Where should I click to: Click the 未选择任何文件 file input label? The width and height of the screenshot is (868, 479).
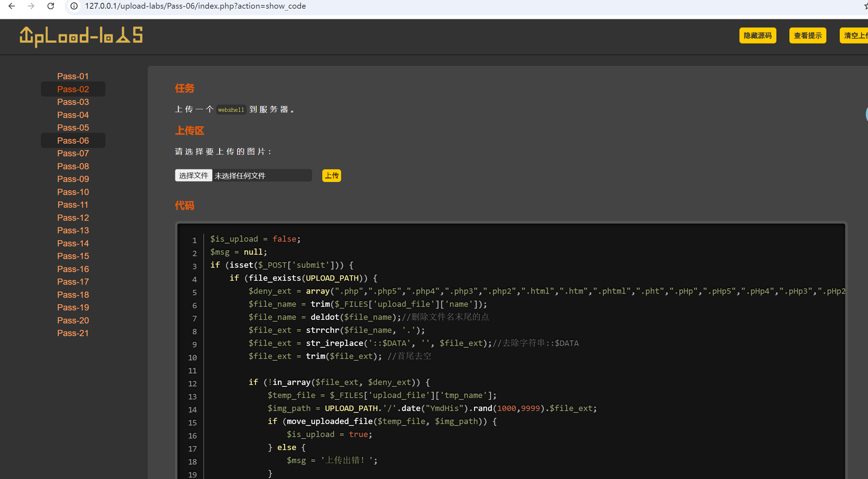click(x=240, y=176)
